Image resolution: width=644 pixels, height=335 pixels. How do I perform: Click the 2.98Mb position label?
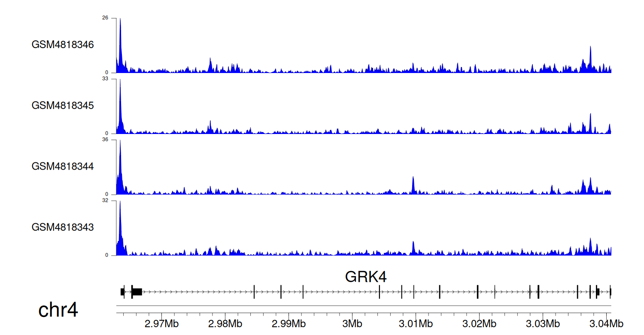coord(225,323)
